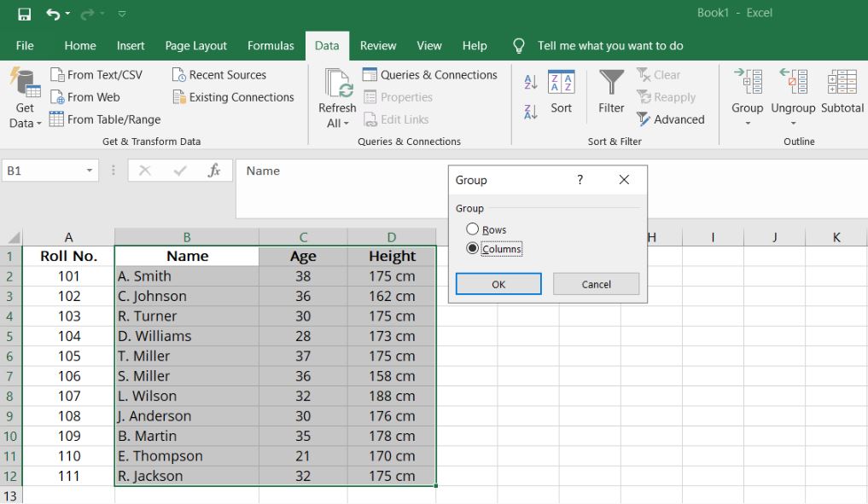The height and width of the screenshot is (504, 868).
Task: Click the Refresh All icon
Action: [338, 83]
